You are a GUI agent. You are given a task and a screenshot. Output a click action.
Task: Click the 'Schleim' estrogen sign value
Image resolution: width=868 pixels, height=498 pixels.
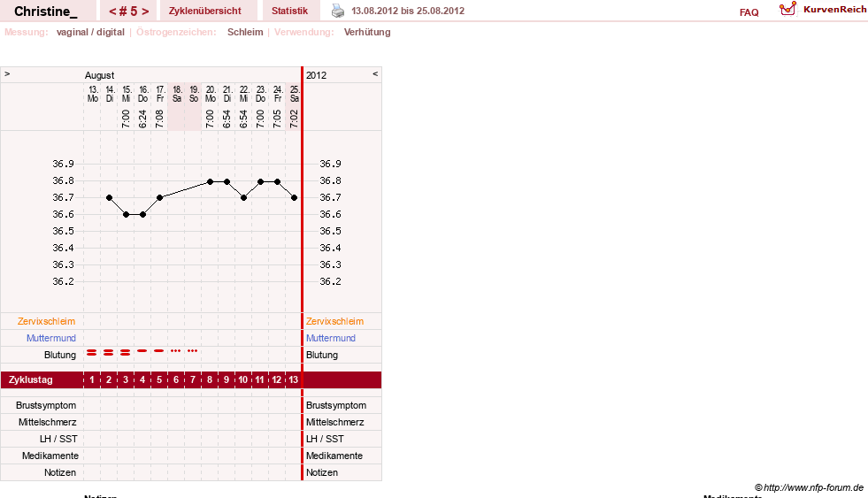click(x=245, y=32)
